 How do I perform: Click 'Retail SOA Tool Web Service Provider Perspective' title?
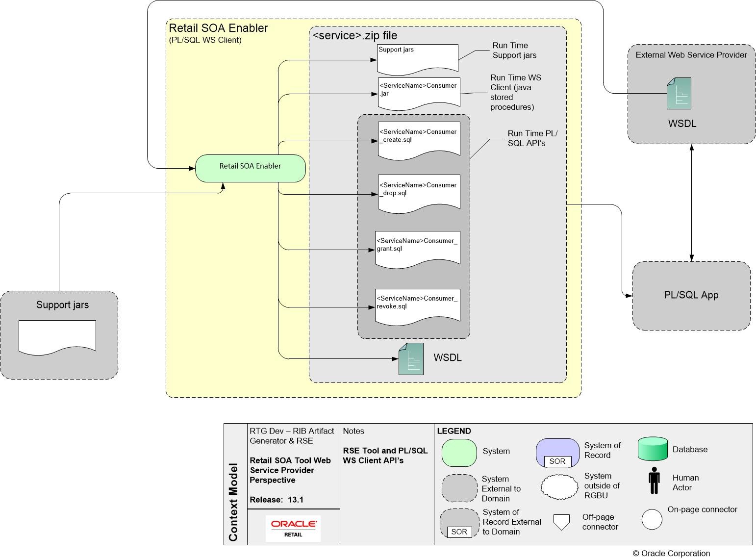(x=290, y=470)
